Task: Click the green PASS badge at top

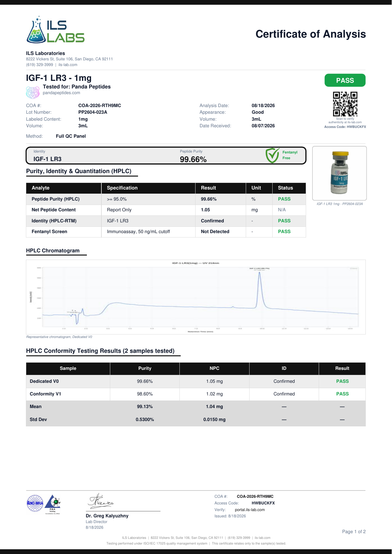Action: 345,80
